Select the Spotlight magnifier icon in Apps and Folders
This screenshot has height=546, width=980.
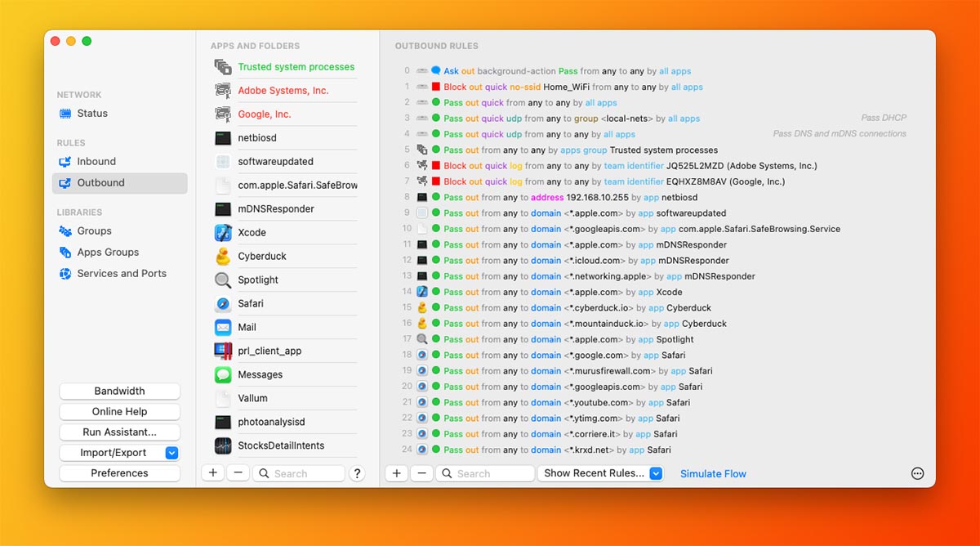(223, 280)
